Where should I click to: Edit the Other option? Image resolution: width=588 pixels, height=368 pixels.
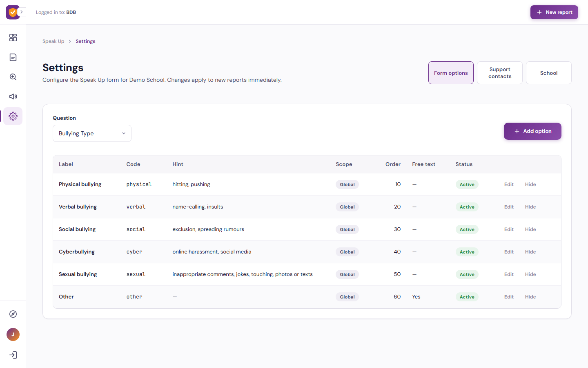[509, 297]
